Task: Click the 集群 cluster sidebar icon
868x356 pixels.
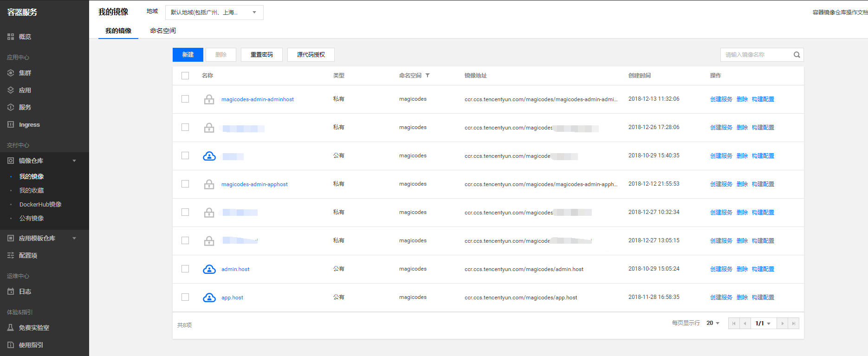Action: tap(11, 73)
